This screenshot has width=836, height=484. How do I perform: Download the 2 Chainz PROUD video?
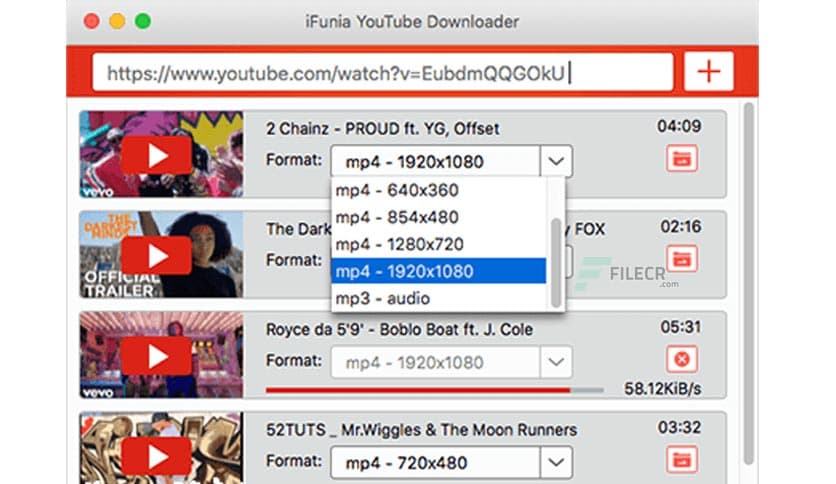[681, 159]
